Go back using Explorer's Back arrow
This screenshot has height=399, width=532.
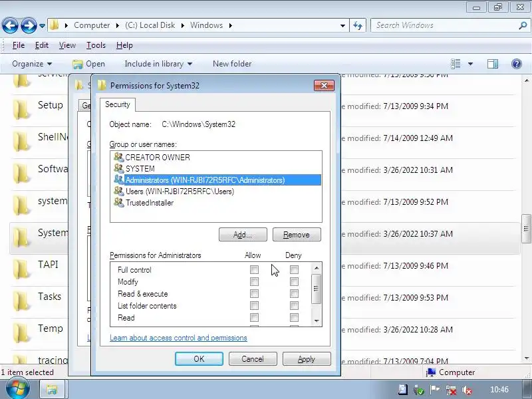tap(10, 25)
